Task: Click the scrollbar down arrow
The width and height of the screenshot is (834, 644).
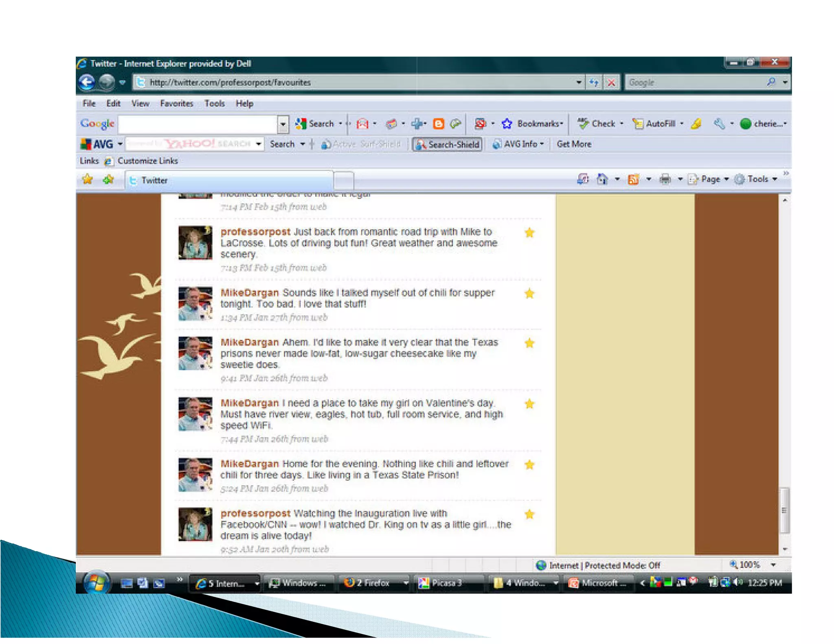Action: [785, 549]
